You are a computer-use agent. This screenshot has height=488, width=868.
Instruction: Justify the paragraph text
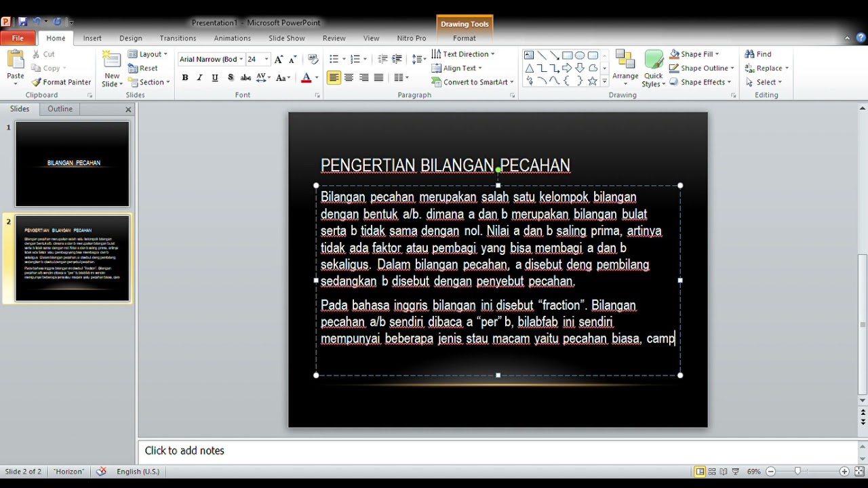(x=378, y=78)
